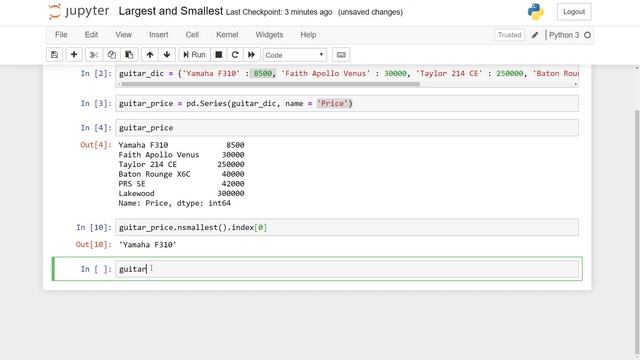Viewport: 640px width, 360px height.
Task: Open the command palette keyboard icon
Action: [x=341, y=55]
